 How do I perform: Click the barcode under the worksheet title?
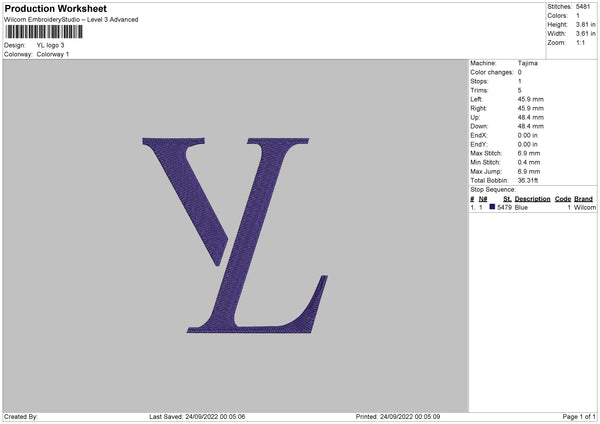(44, 31)
